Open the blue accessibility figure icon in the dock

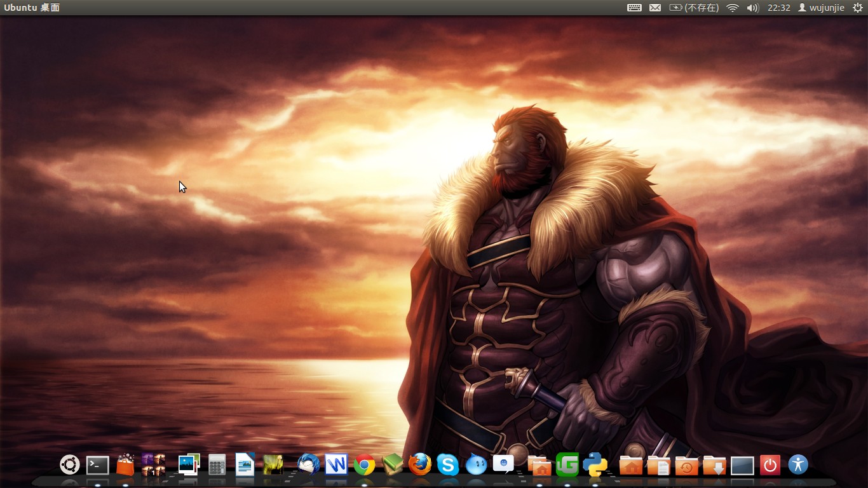coord(798,465)
